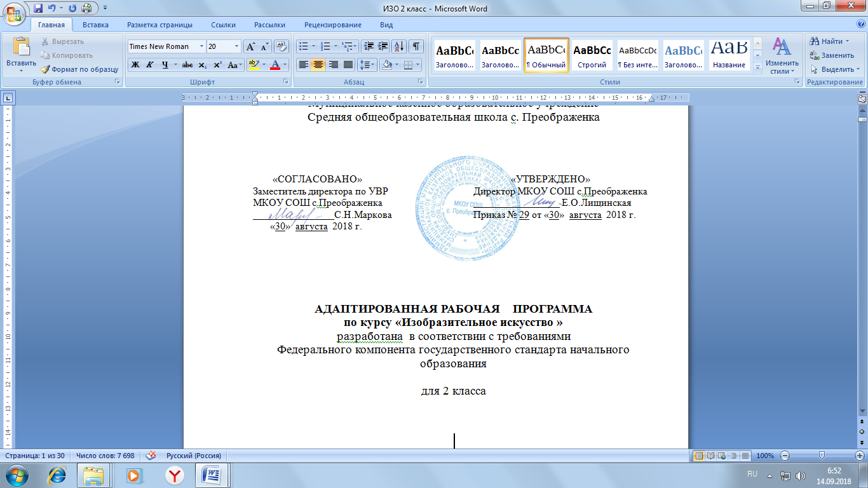Apply yellow text highlight color
The width and height of the screenshot is (868, 488).
point(254,65)
